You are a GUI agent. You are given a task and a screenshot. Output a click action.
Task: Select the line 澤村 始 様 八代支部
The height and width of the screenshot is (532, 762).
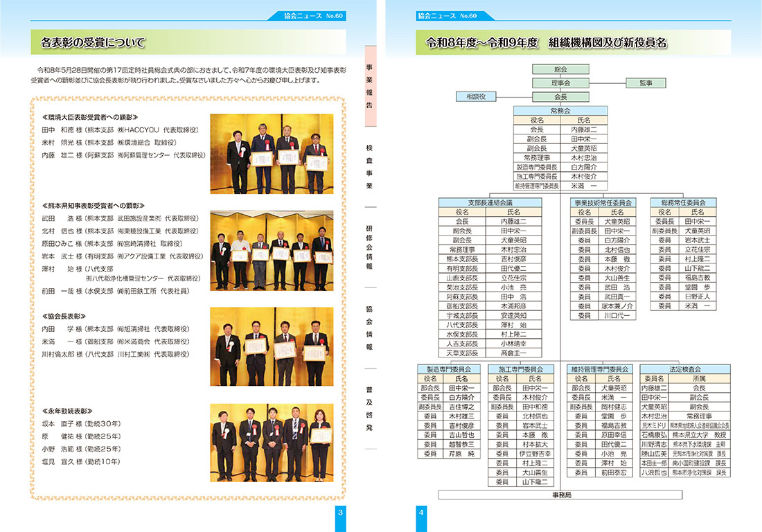pyautogui.click(x=121, y=274)
